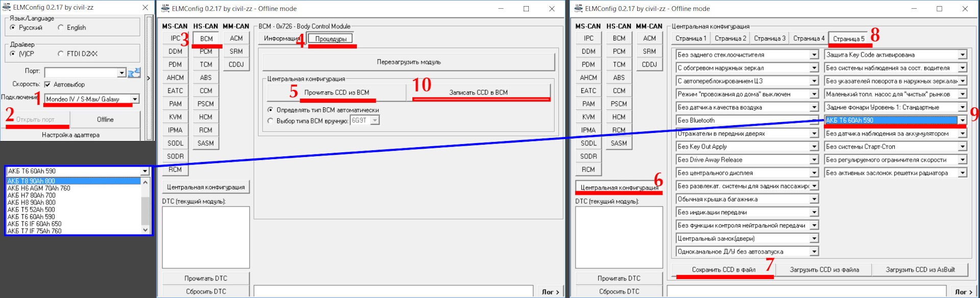980x298 pixels.
Task: Click 'Прочитать CCD из BCM' button
Action: (336, 93)
